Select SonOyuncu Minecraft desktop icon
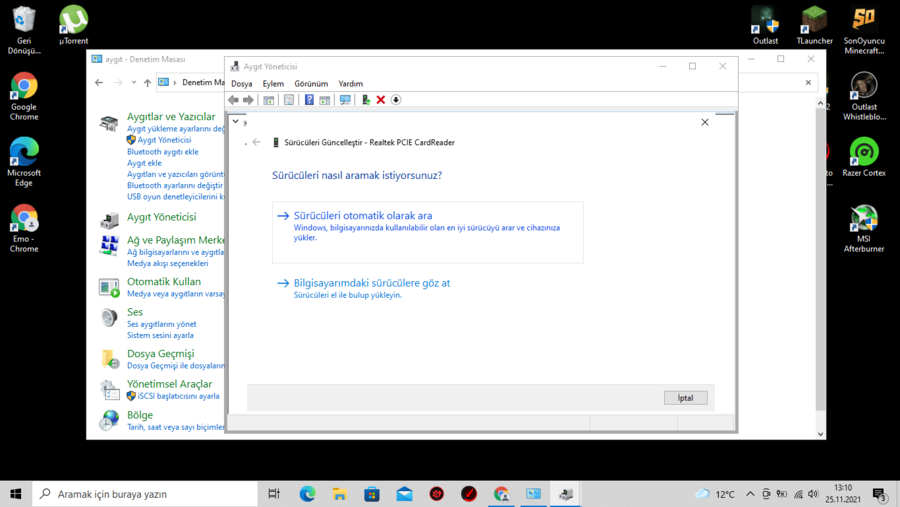 (864, 30)
